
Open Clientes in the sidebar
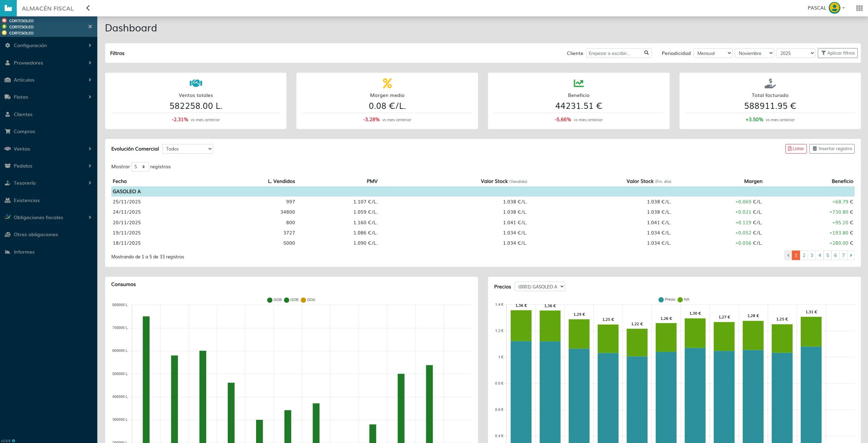[48, 114]
